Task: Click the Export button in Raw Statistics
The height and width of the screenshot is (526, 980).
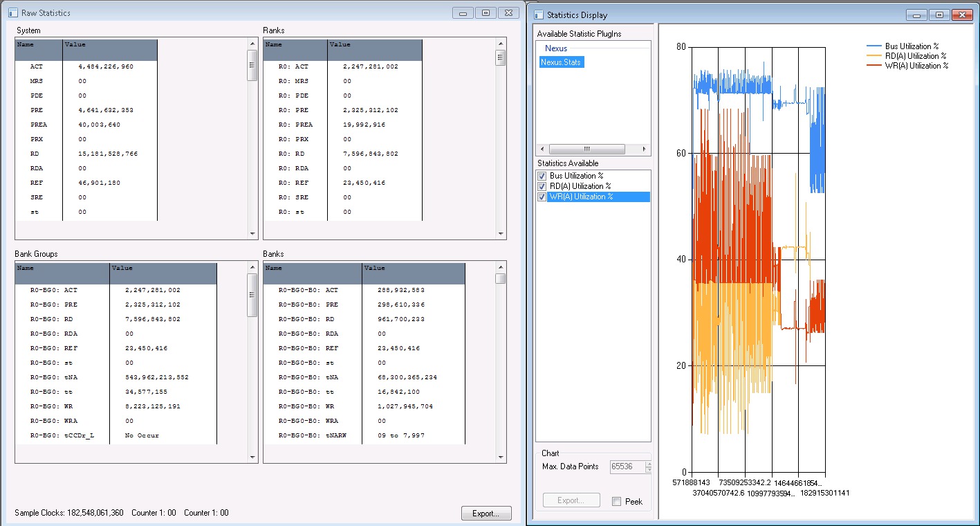Action: pos(486,514)
